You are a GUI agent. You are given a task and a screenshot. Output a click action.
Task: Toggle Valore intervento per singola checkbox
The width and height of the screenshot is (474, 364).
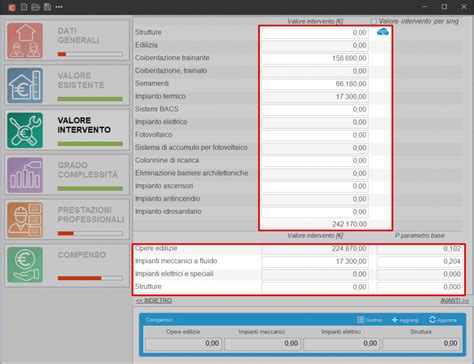(374, 21)
